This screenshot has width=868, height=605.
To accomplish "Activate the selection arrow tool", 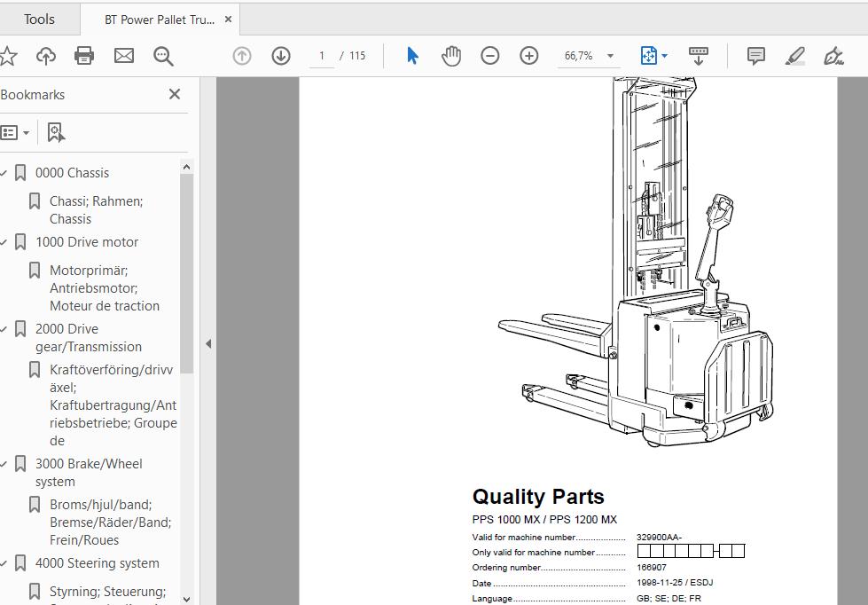I will click(413, 56).
